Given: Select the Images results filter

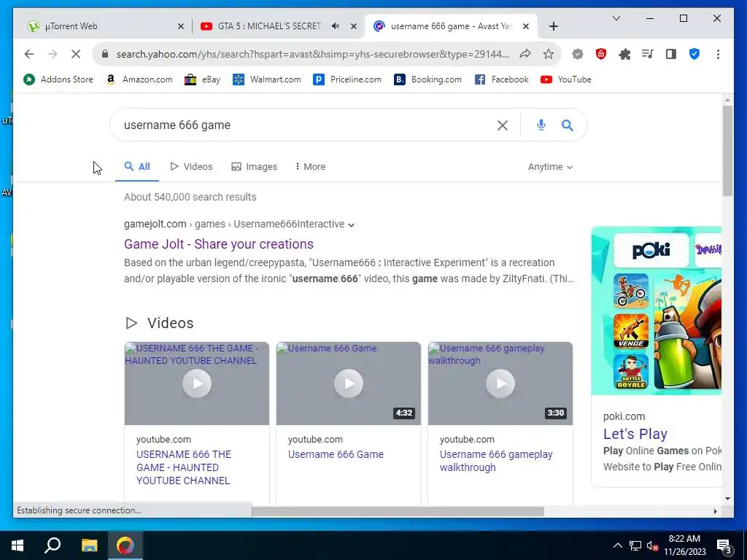Looking at the screenshot, I should tap(255, 167).
